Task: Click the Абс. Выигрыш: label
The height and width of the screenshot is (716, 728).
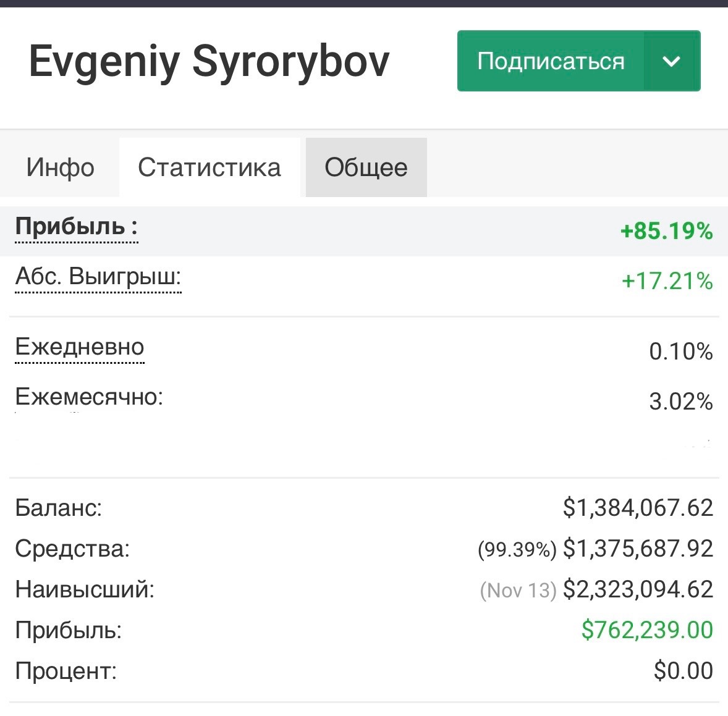Action: [98, 276]
